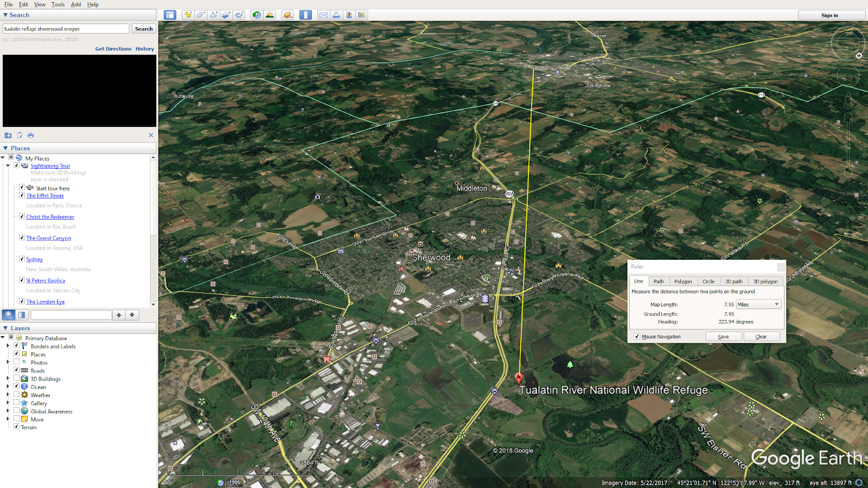Close the search results with the X icon
This screenshot has height=488, width=868.
pos(151,135)
